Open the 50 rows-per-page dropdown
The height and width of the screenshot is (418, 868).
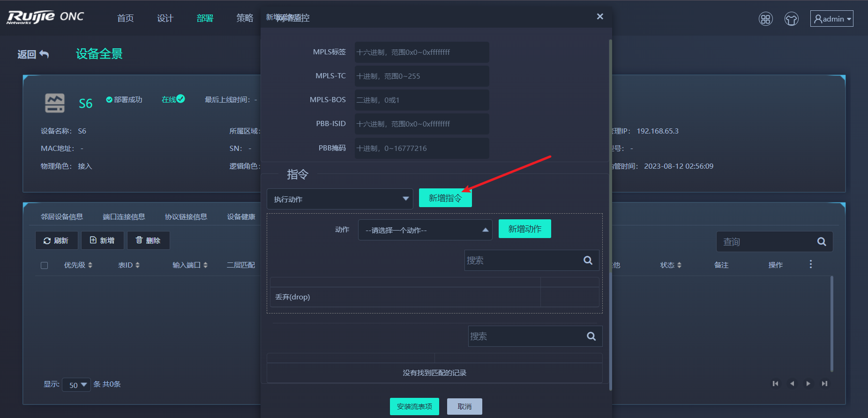coord(76,385)
